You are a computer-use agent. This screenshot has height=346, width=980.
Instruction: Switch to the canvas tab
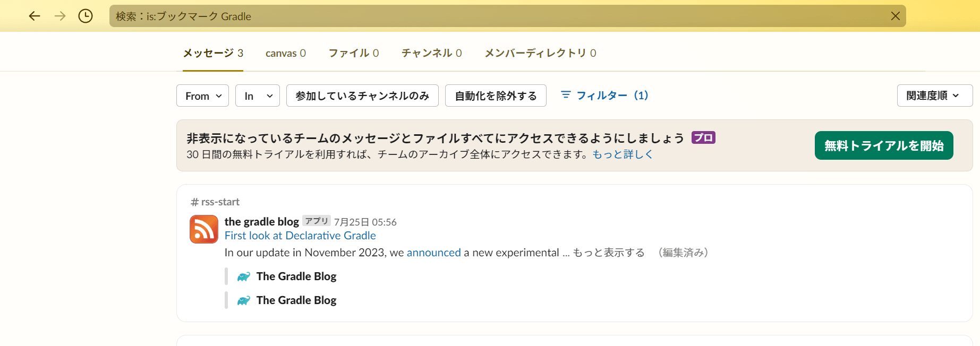pyautogui.click(x=286, y=53)
